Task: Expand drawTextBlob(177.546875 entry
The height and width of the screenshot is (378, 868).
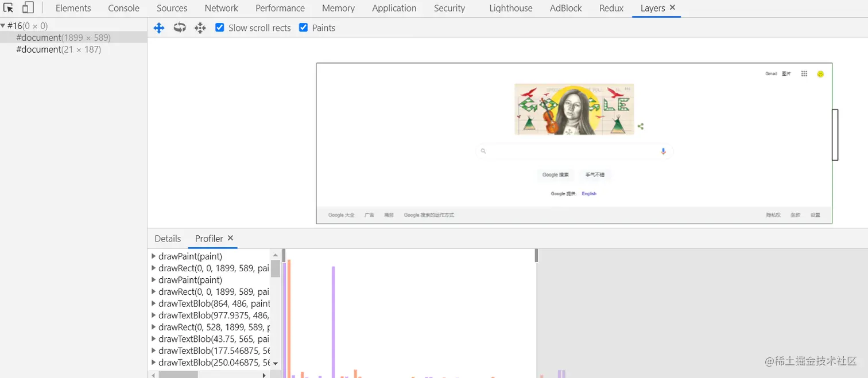Action: click(x=153, y=350)
